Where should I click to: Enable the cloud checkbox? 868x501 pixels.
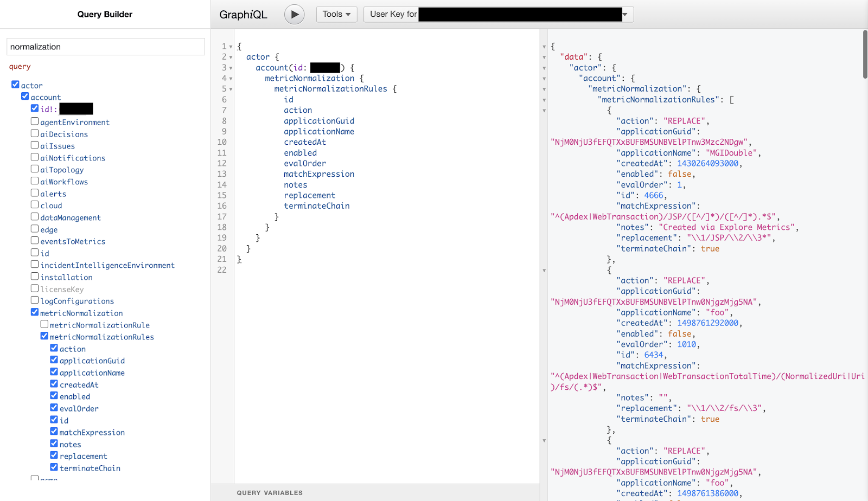[x=35, y=205]
